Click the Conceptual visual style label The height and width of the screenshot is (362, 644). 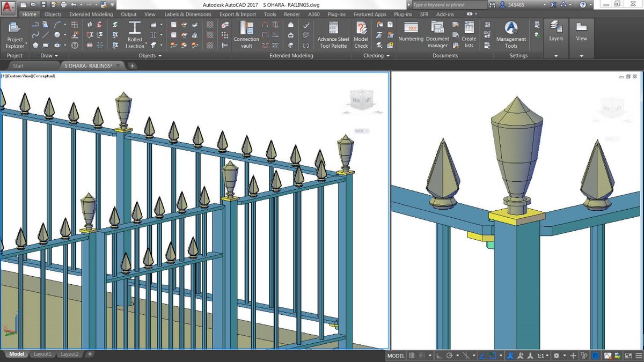point(43,76)
